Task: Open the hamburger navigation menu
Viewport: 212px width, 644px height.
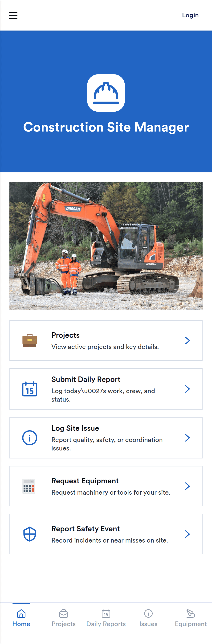Action: tap(13, 16)
